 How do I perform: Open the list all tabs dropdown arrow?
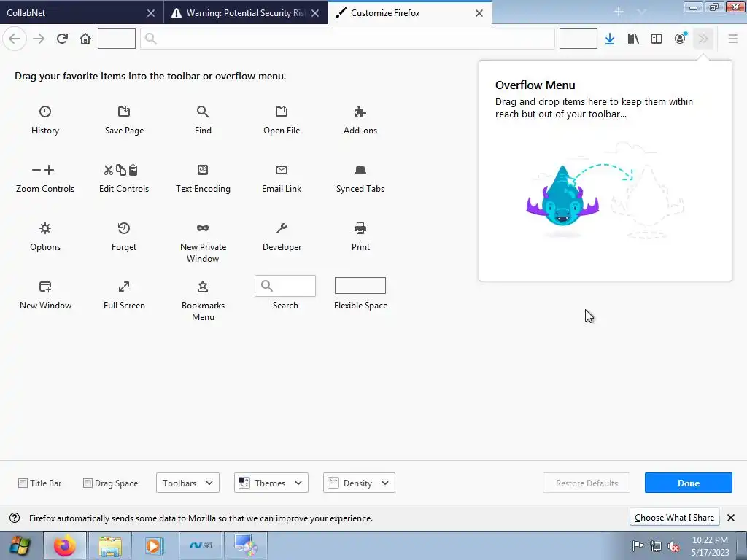(x=642, y=12)
